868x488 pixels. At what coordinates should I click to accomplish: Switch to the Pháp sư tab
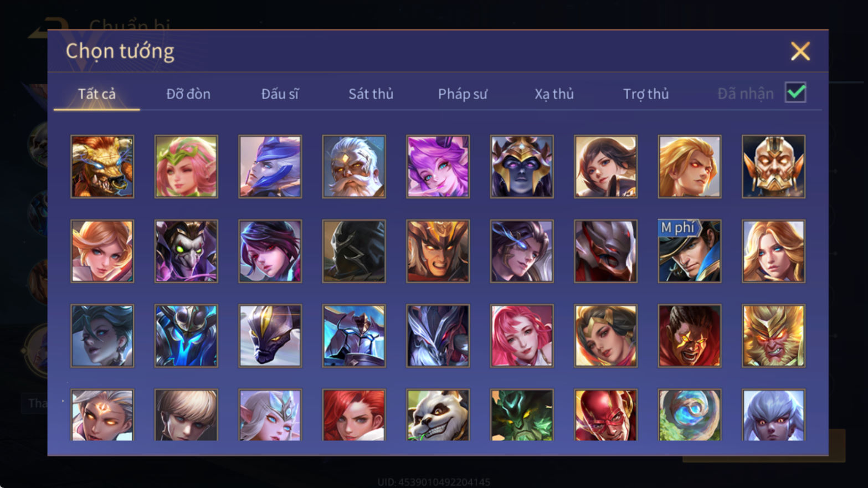(x=463, y=94)
